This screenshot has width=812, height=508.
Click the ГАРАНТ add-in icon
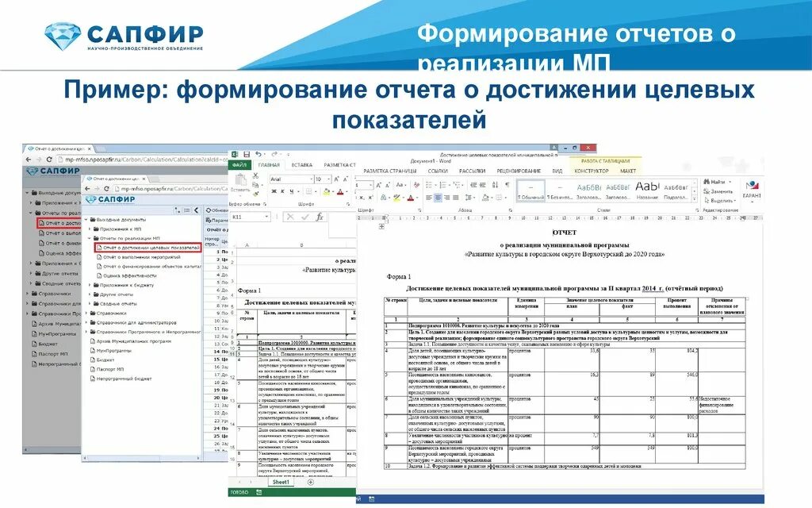(x=752, y=189)
